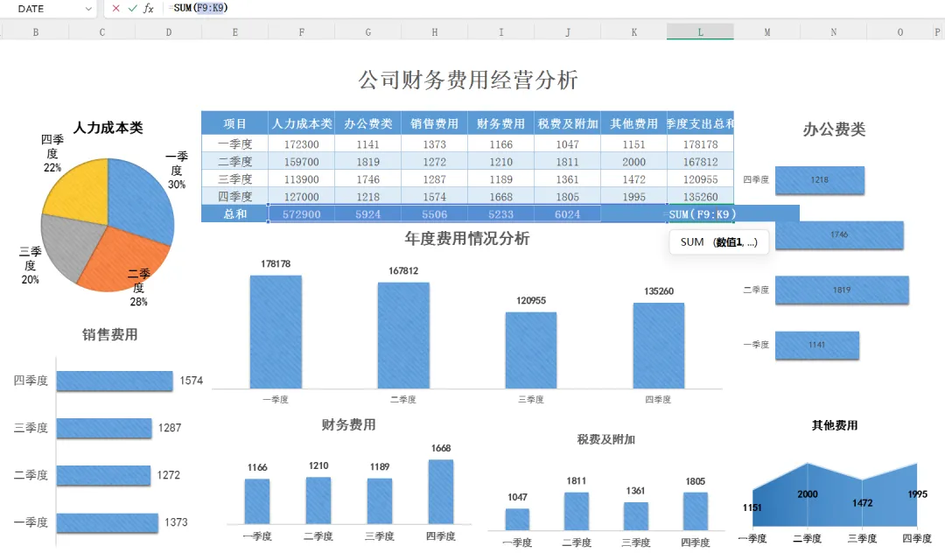
Task: Select column J header
Action: [568, 32]
